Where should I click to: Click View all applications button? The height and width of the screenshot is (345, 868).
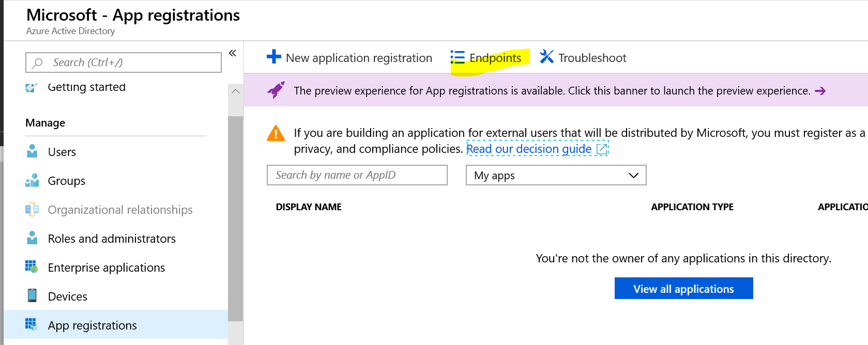(683, 288)
